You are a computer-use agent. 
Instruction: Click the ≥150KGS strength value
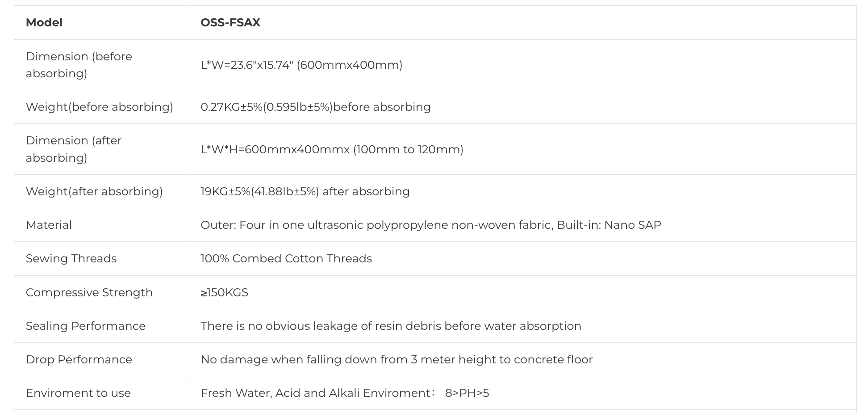[x=224, y=292]
